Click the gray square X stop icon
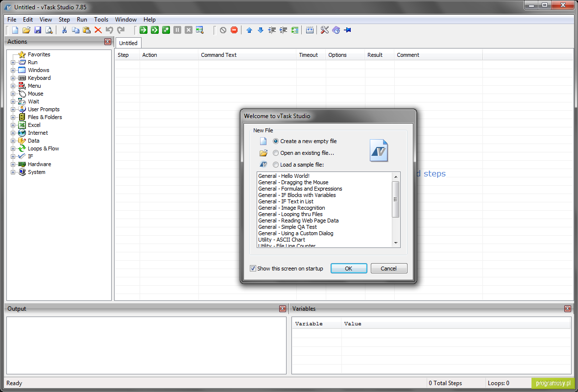578x392 pixels. pyautogui.click(x=189, y=30)
